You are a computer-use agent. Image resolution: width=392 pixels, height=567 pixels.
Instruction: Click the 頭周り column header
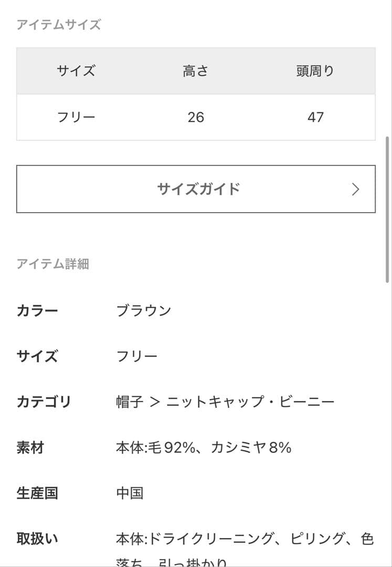point(315,72)
